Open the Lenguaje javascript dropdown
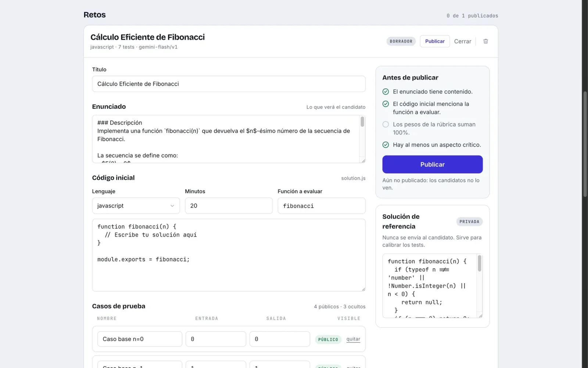This screenshot has height=368, width=588. (136, 206)
